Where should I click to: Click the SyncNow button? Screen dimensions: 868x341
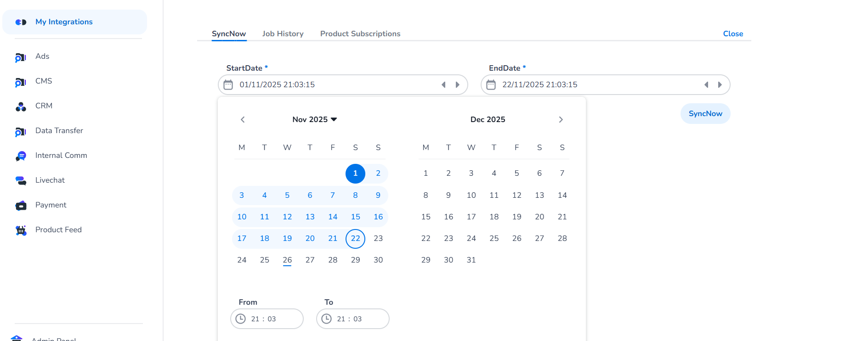tap(705, 114)
